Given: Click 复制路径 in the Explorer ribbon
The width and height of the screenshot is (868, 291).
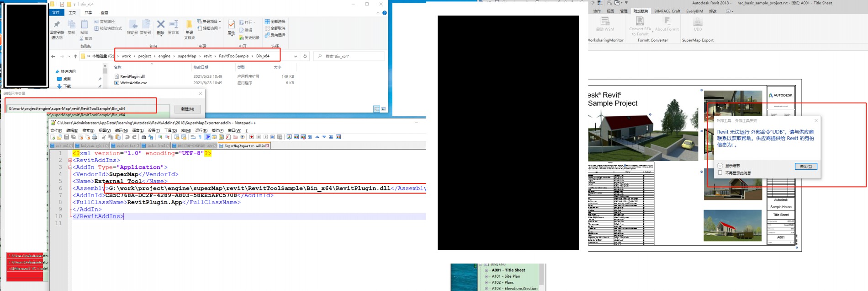Looking at the screenshot, I should click(105, 22).
